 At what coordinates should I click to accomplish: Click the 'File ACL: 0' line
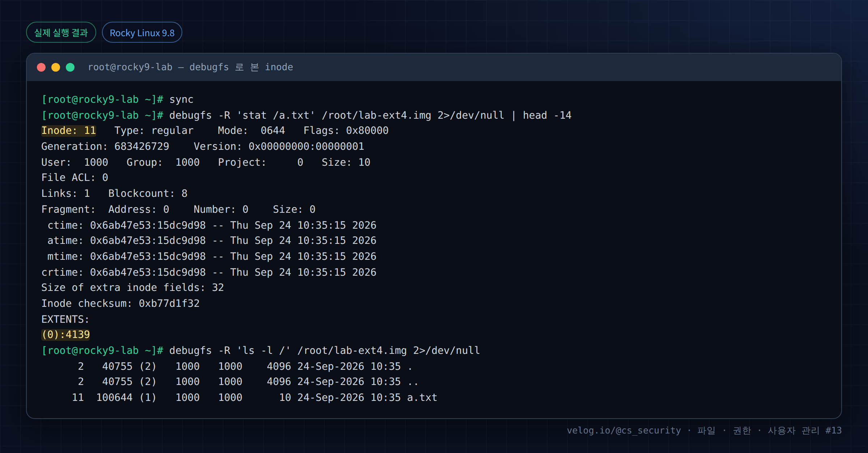pos(75,178)
